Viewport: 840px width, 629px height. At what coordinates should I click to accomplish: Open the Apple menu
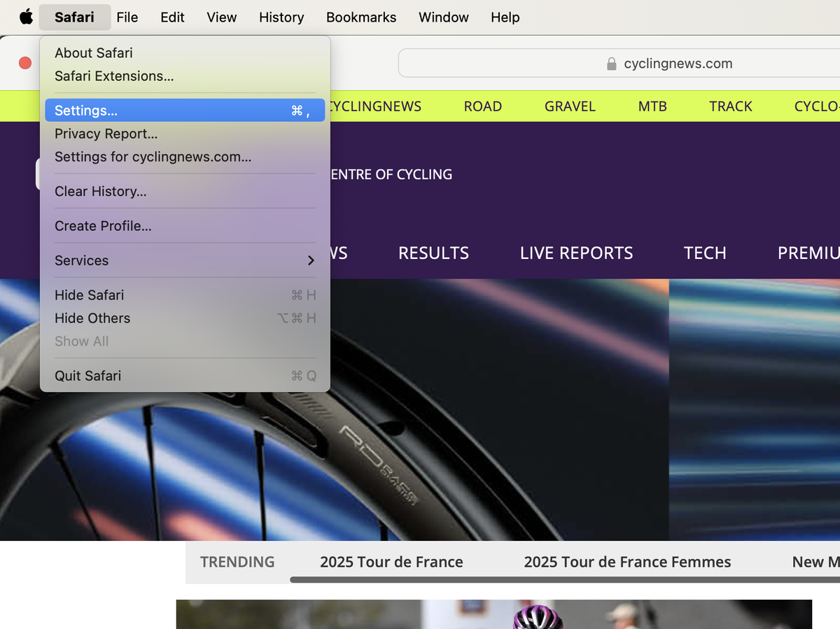tap(26, 17)
